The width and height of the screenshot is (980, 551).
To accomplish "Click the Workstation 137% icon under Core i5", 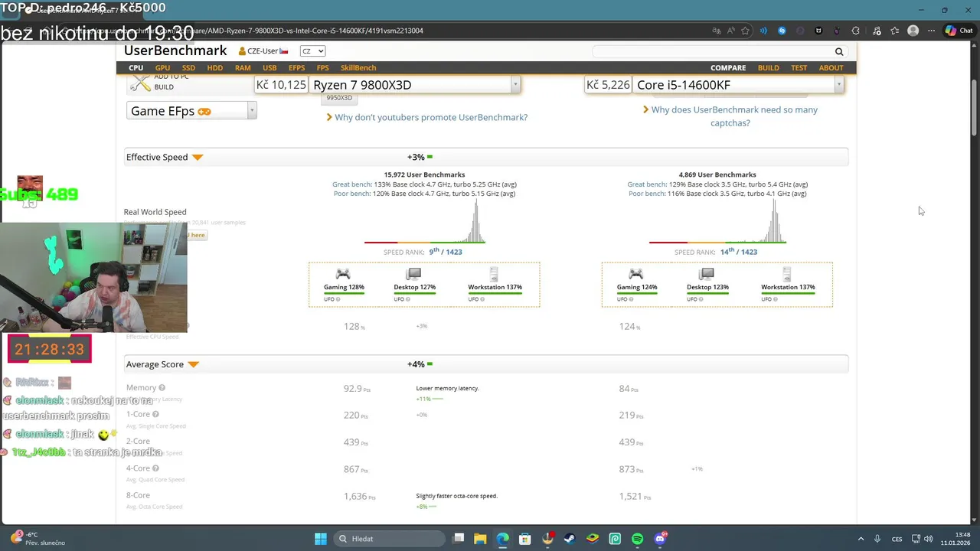I will [x=787, y=274].
